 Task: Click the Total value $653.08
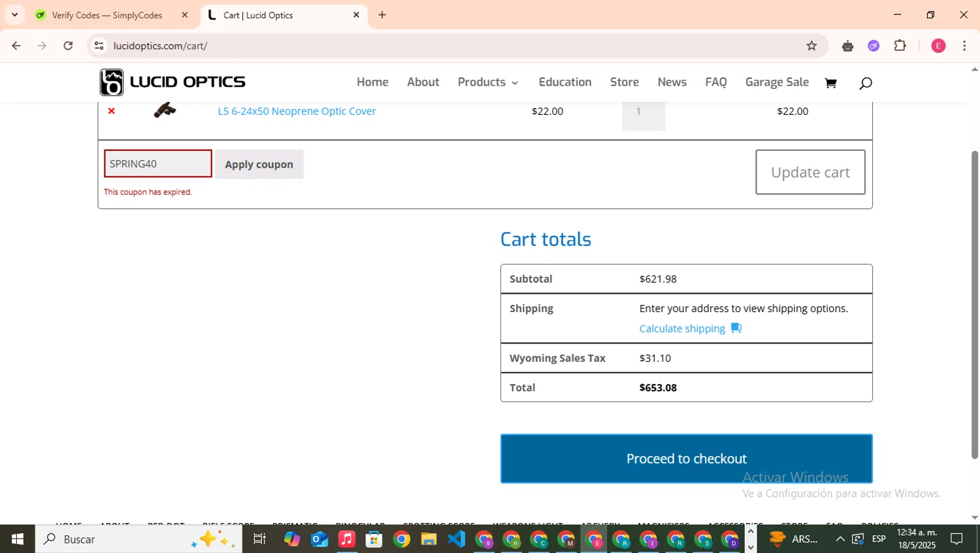658,388
